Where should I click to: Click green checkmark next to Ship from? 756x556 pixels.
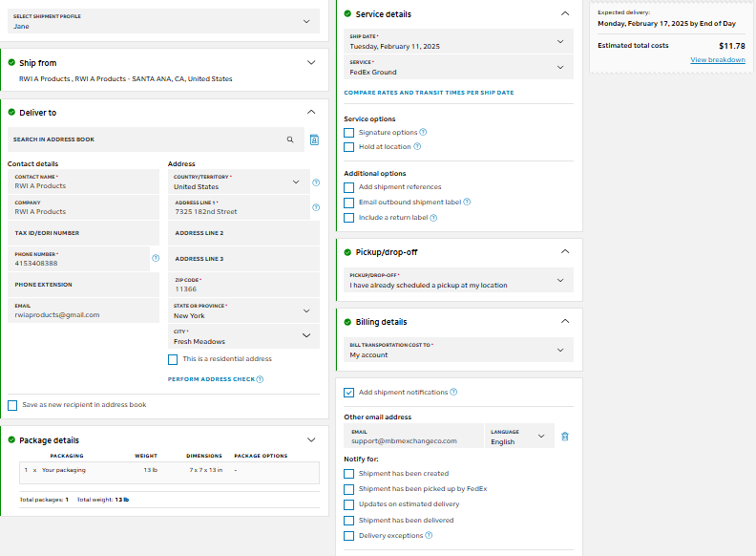[11, 62]
